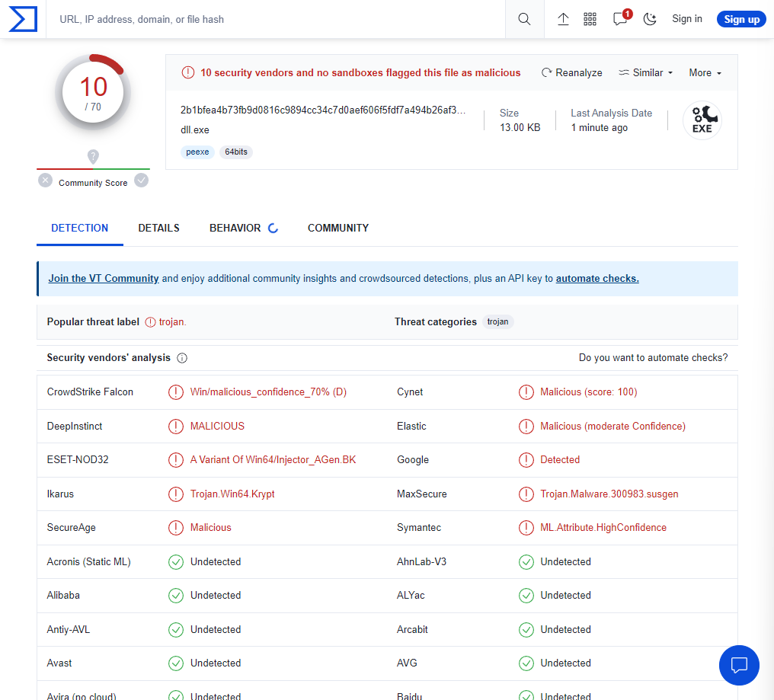The height and width of the screenshot is (700, 774).
Task: Click the Community Score positive check icon
Action: (x=142, y=181)
